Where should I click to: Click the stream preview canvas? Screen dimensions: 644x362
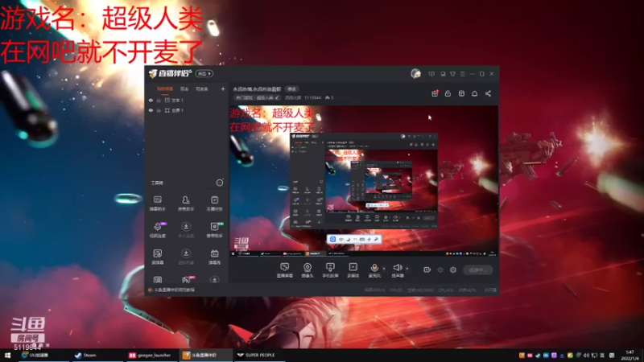pos(364,181)
